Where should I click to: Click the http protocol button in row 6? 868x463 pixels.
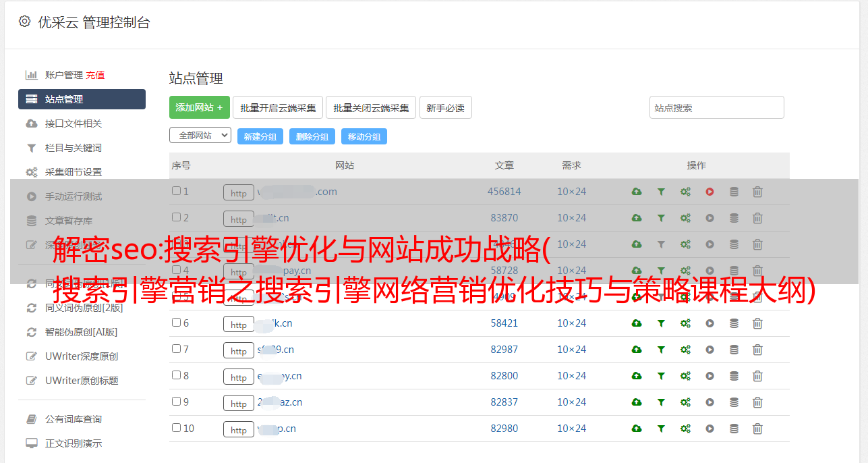(239, 324)
